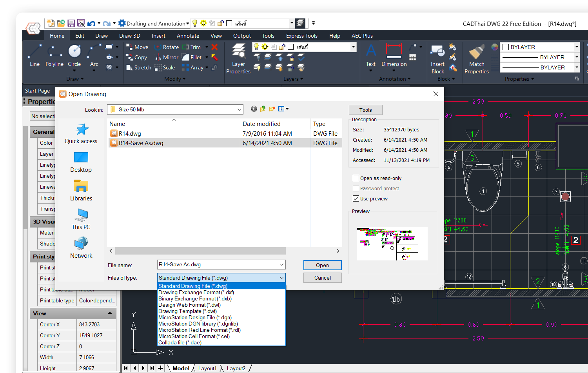
Task: Switch to the Draw 3D ribbon tab
Action: point(130,36)
